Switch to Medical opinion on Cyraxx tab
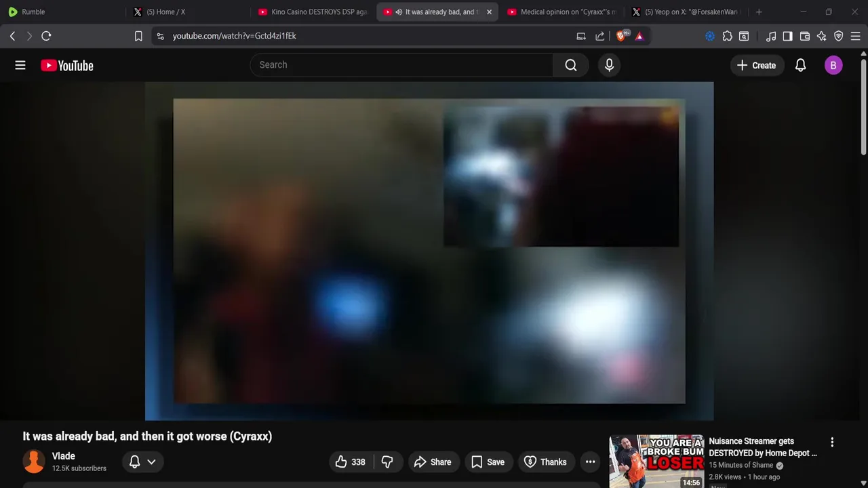Screen dimensions: 868x488 click(562, 12)
